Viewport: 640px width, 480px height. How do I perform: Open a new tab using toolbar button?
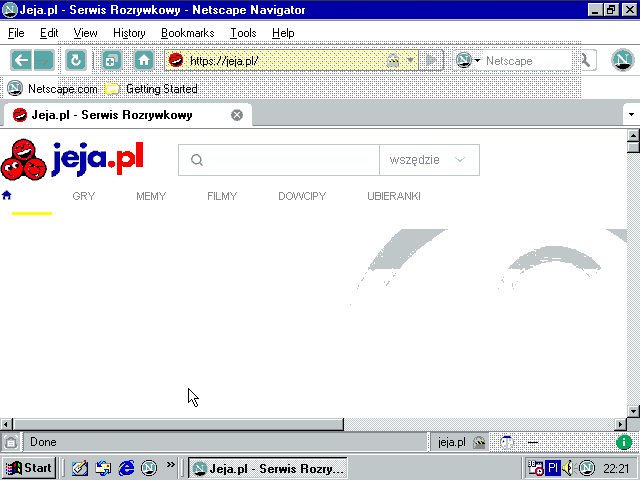(111, 60)
